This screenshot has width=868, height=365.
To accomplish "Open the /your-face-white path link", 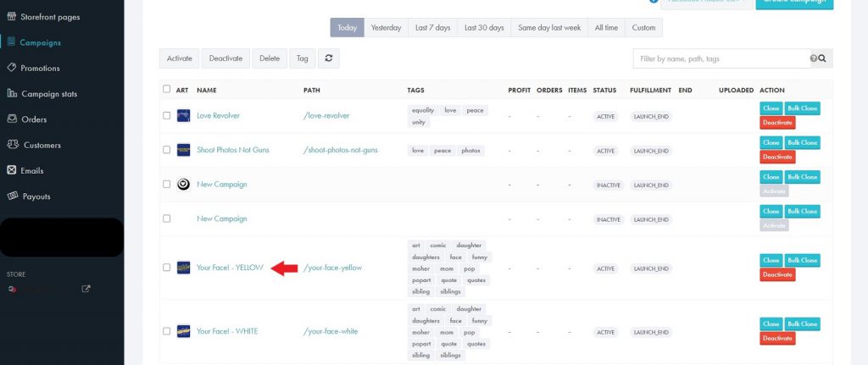I will click(331, 331).
